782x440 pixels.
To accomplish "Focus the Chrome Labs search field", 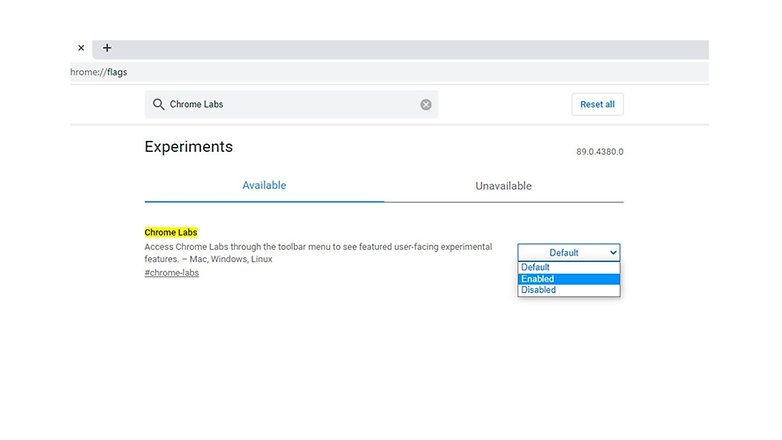I will click(291, 104).
